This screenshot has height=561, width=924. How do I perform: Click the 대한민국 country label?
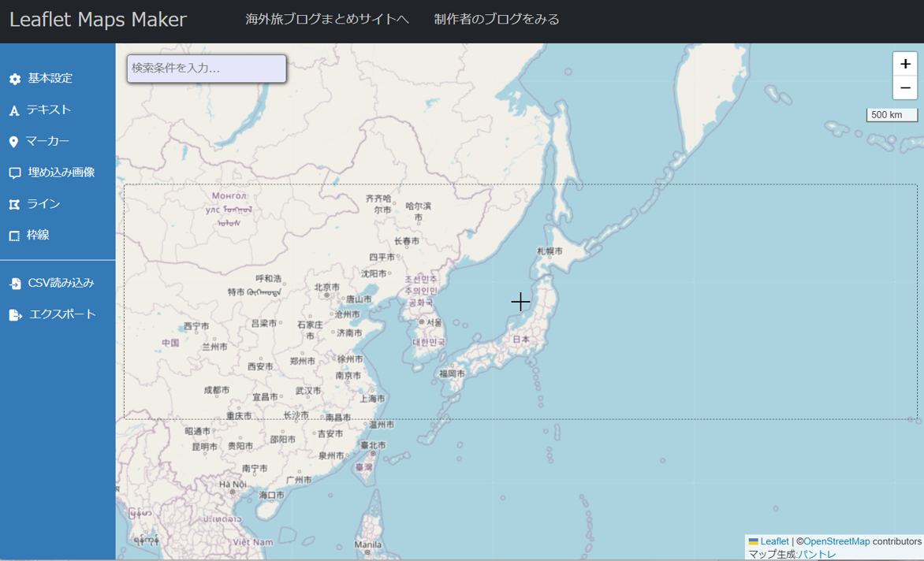click(429, 342)
